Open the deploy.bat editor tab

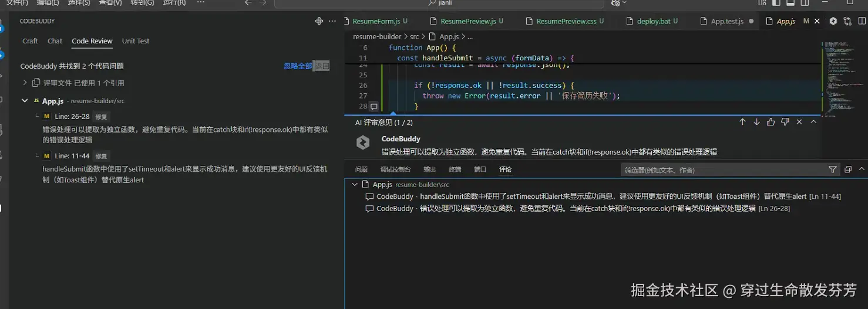tap(652, 21)
